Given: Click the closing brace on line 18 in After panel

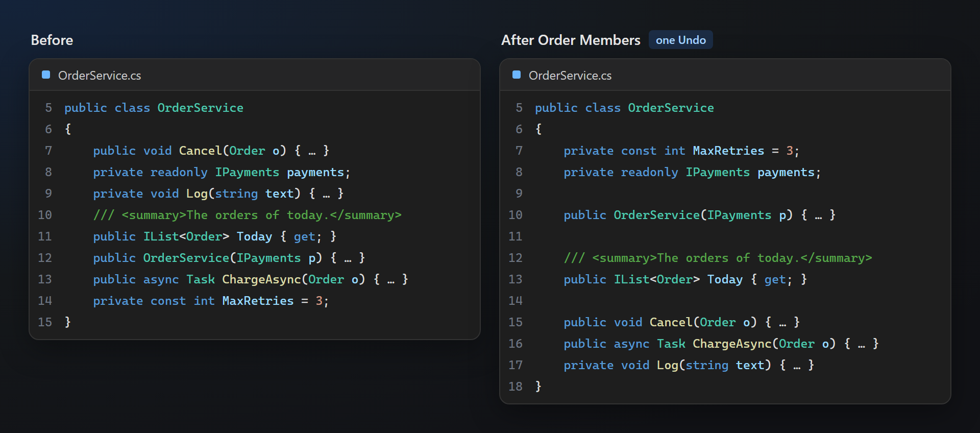Looking at the screenshot, I should 538,387.
